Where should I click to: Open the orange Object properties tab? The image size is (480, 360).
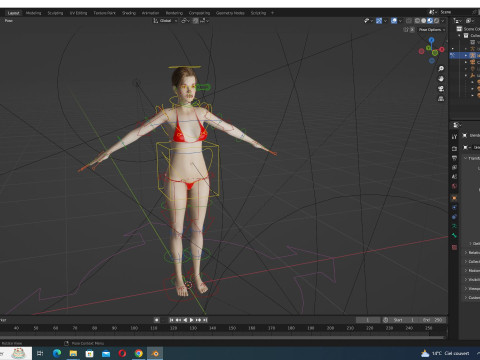454,198
